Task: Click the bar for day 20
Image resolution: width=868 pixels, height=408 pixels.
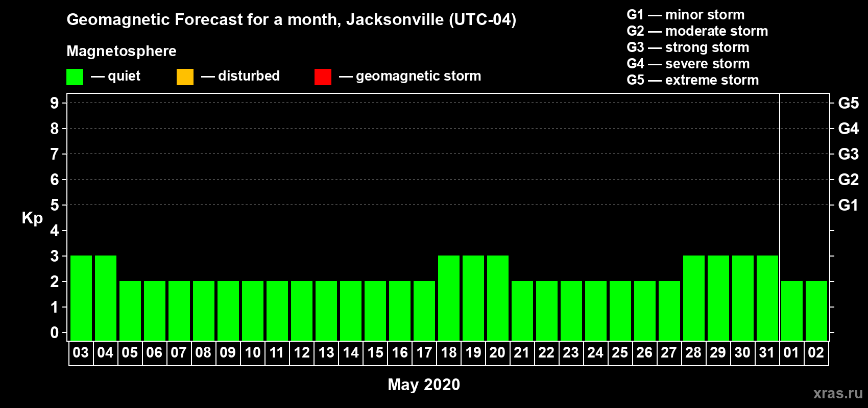Action: coord(498,298)
